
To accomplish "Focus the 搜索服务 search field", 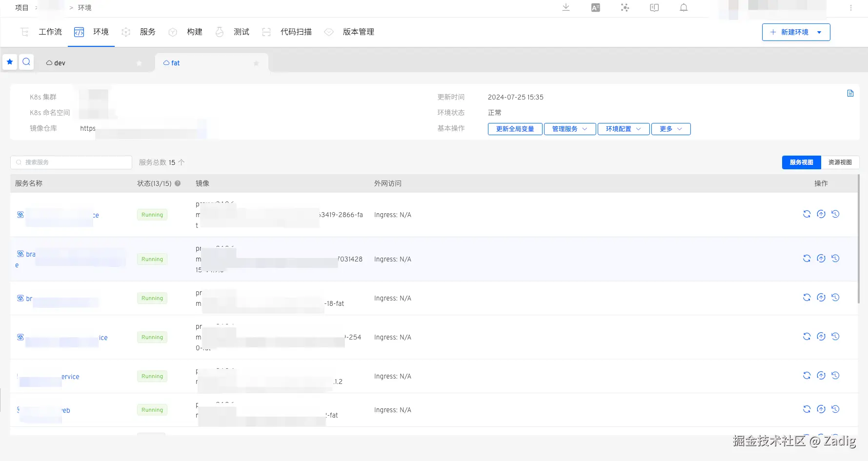I will 71,162.
